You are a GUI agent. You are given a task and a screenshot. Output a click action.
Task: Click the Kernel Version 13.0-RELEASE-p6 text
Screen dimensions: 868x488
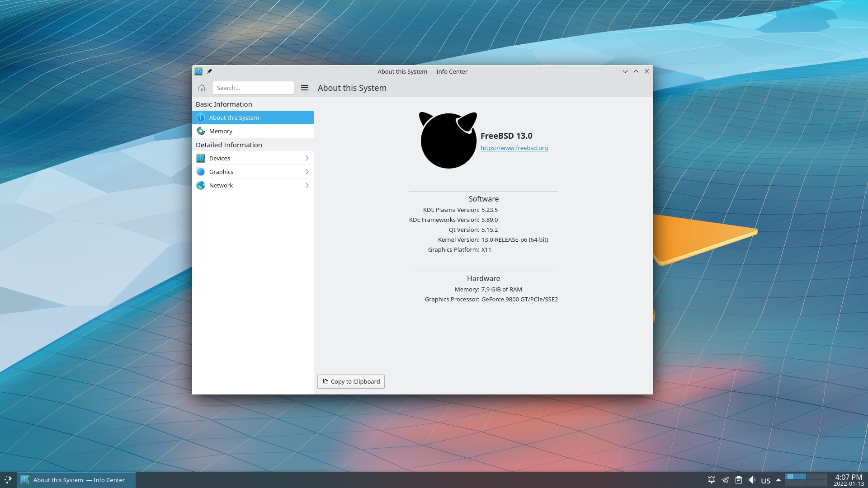[x=514, y=239]
